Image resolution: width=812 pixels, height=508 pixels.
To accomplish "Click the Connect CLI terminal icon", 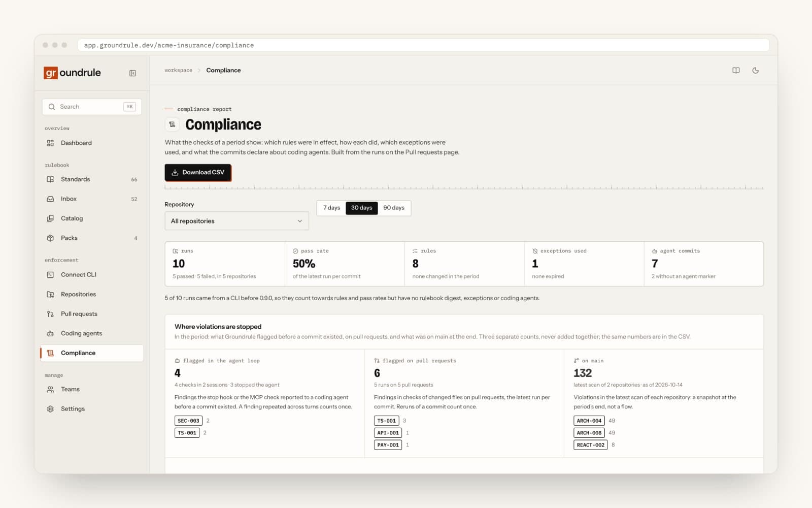I will pyautogui.click(x=50, y=275).
